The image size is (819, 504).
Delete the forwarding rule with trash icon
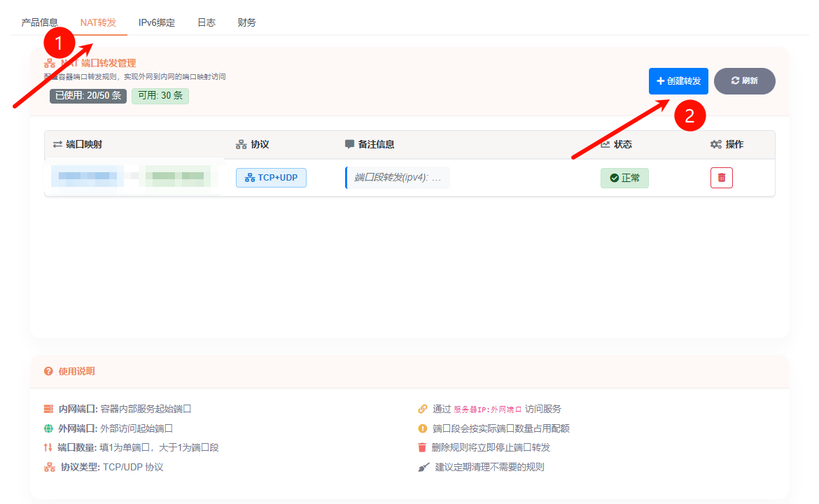pyautogui.click(x=722, y=178)
